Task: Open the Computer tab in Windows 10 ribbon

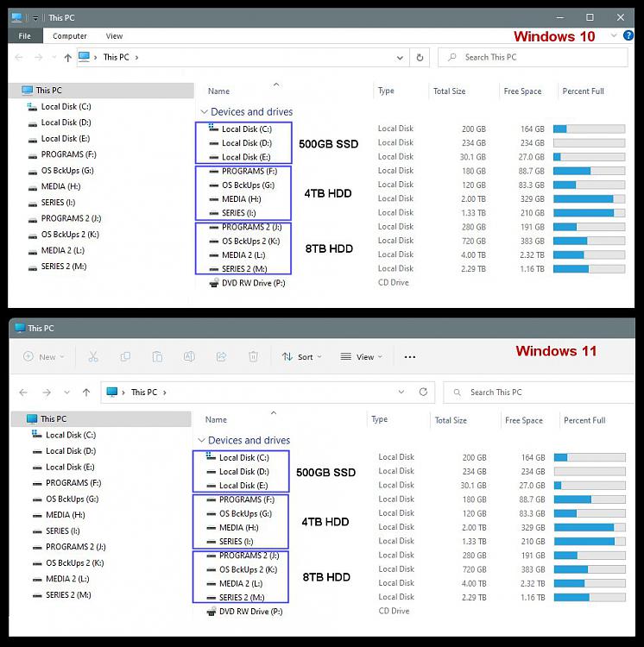Action: (70, 36)
